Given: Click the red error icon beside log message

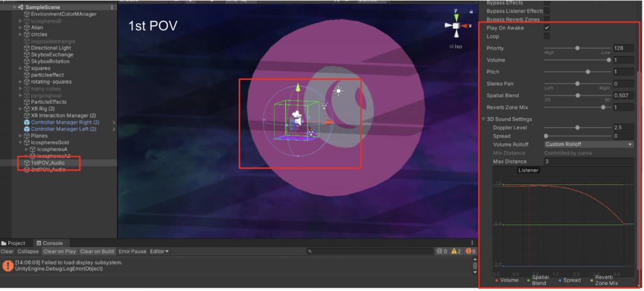Looking at the screenshot, I should coord(8,265).
